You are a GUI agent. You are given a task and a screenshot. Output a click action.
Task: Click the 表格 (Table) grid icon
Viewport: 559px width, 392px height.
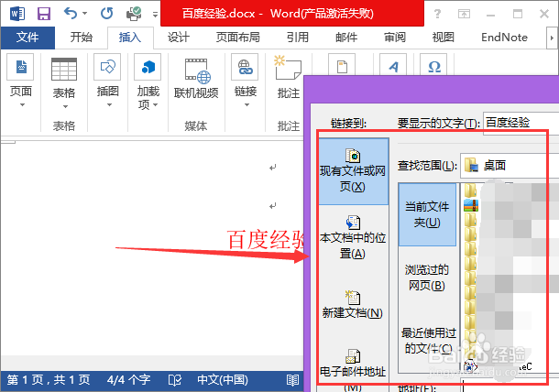[64, 69]
